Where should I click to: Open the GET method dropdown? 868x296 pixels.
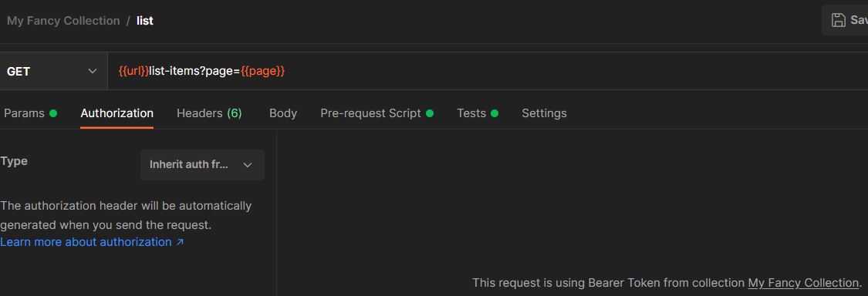click(54, 72)
